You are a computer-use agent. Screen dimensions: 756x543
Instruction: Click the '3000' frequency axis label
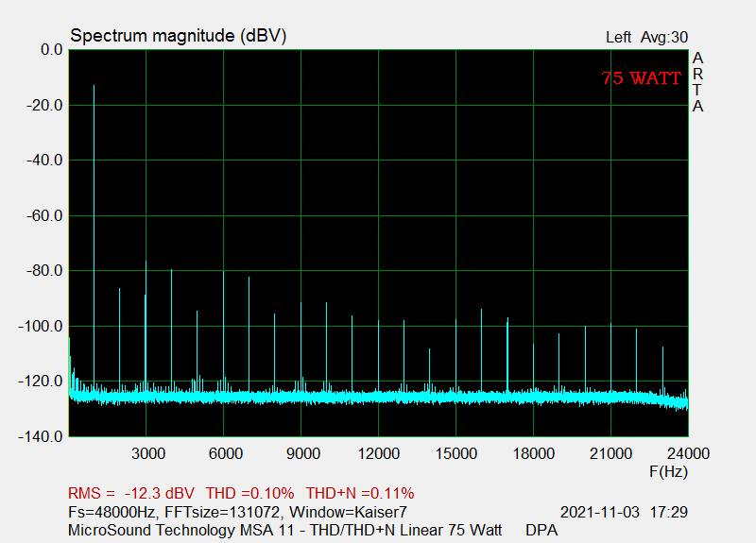[x=148, y=453]
